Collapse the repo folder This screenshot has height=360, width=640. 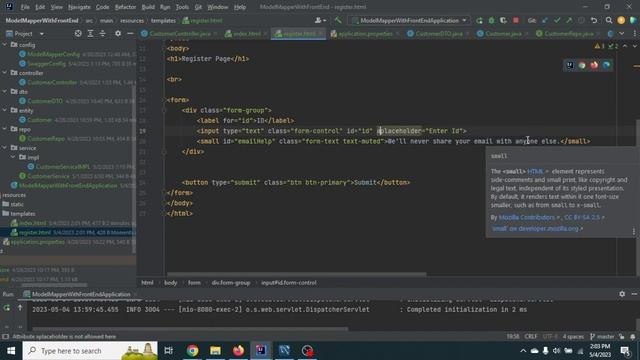(x=4, y=129)
